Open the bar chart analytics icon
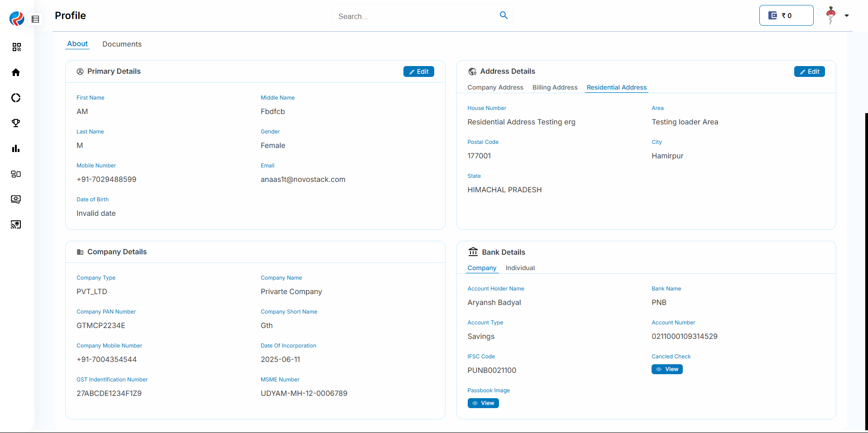 click(16, 148)
